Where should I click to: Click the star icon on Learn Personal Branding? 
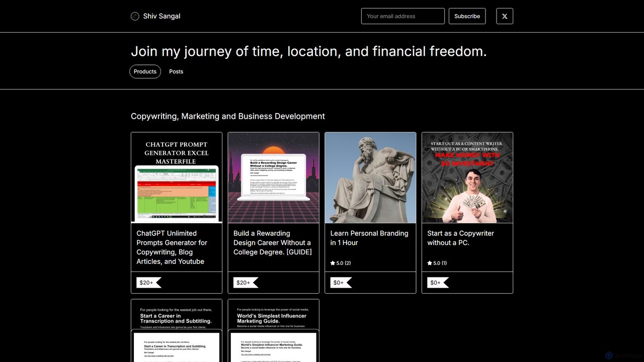coord(333,263)
